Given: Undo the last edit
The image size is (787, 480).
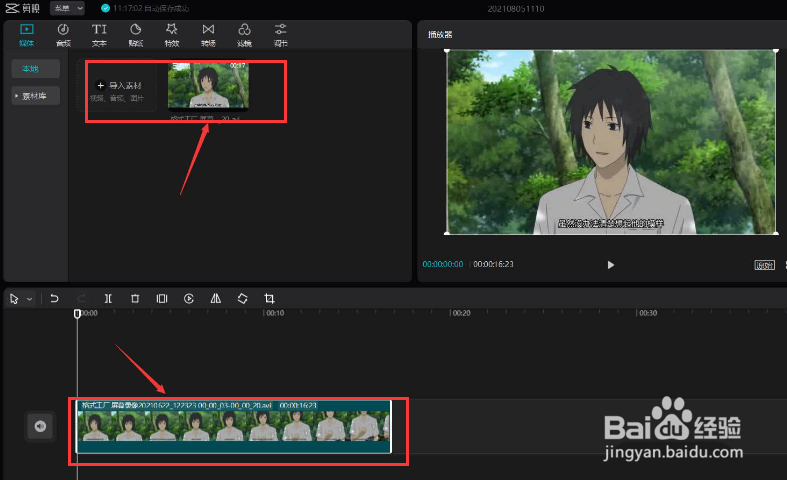Looking at the screenshot, I should [54, 299].
